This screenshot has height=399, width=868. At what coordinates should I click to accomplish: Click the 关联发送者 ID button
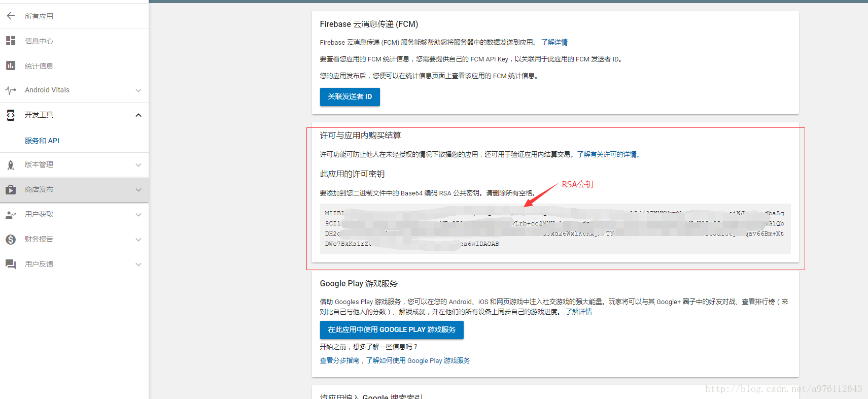tap(350, 97)
